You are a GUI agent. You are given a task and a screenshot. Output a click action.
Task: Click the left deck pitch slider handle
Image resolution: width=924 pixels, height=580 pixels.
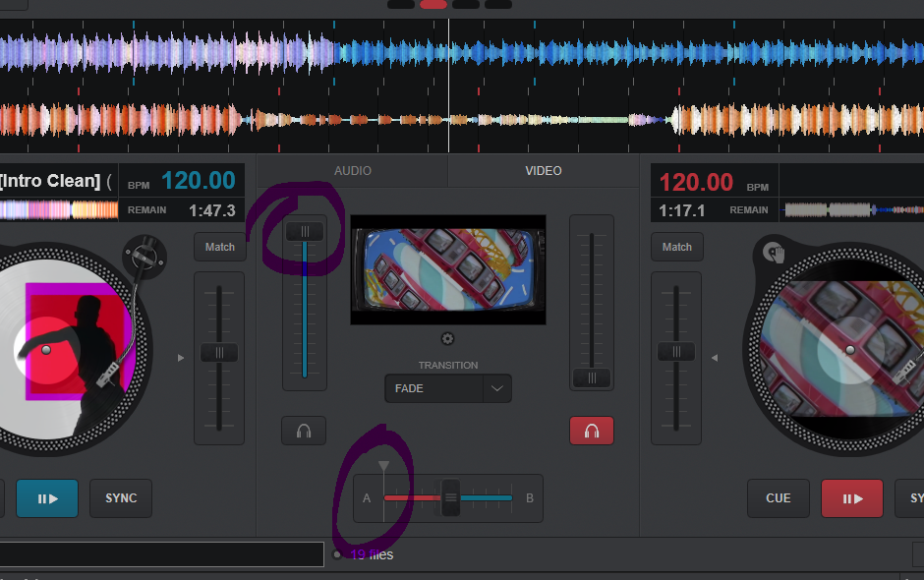tap(219, 353)
